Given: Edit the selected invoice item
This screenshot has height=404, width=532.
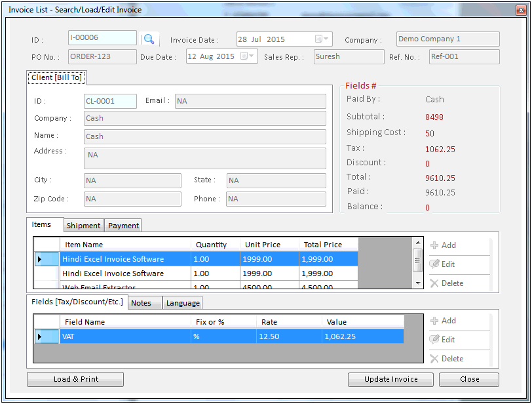Looking at the screenshot, I should click(x=444, y=264).
